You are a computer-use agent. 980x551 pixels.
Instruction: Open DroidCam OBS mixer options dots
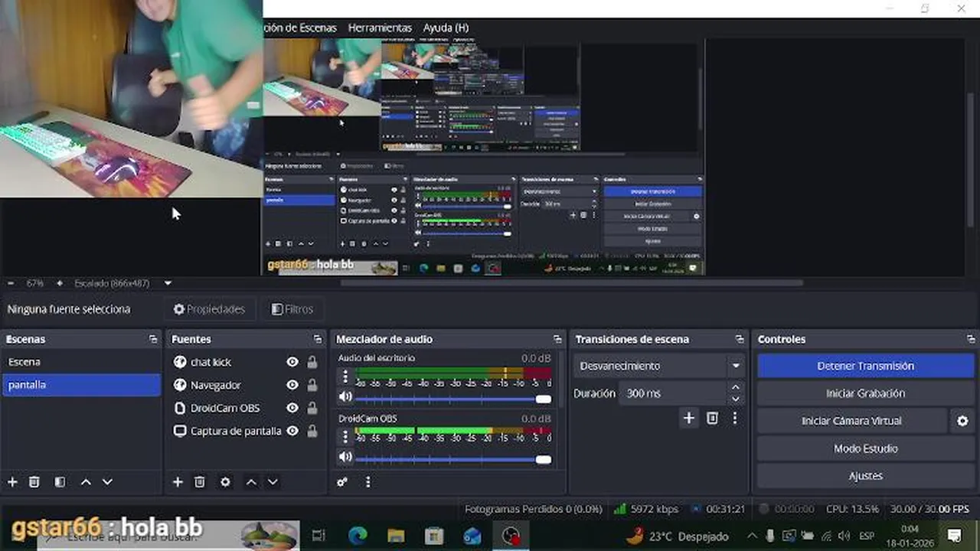pos(345,437)
